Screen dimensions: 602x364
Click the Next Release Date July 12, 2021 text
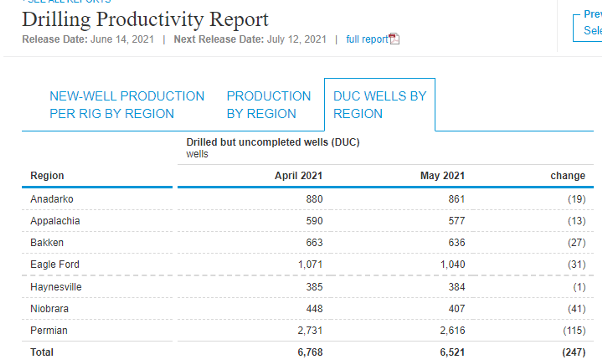click(x=250, y=39)
